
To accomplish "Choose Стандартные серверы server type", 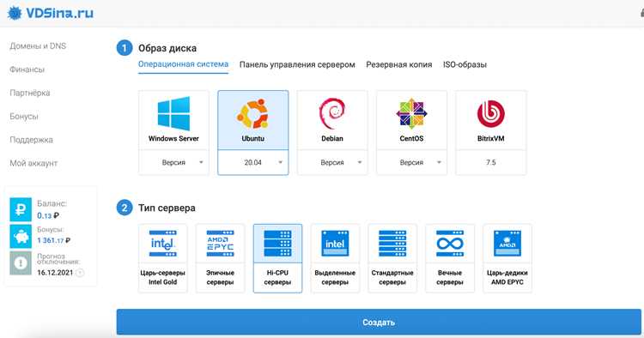I will (392, 258).
